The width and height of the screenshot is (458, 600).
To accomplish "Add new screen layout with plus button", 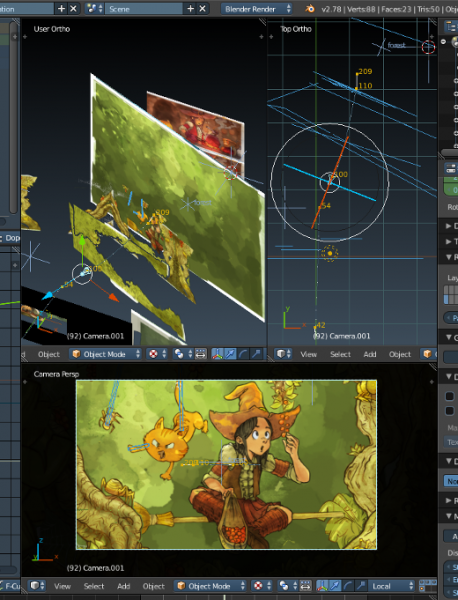I will [x=61, y=8].
